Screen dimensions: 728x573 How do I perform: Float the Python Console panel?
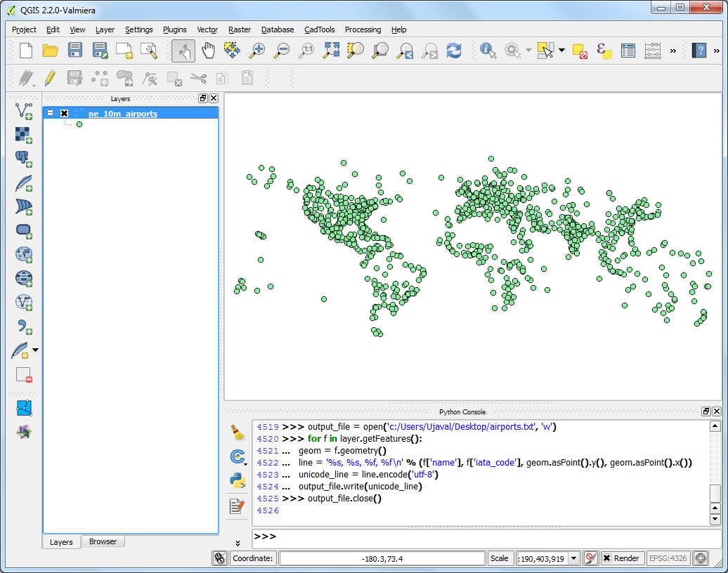pos(706,411)
